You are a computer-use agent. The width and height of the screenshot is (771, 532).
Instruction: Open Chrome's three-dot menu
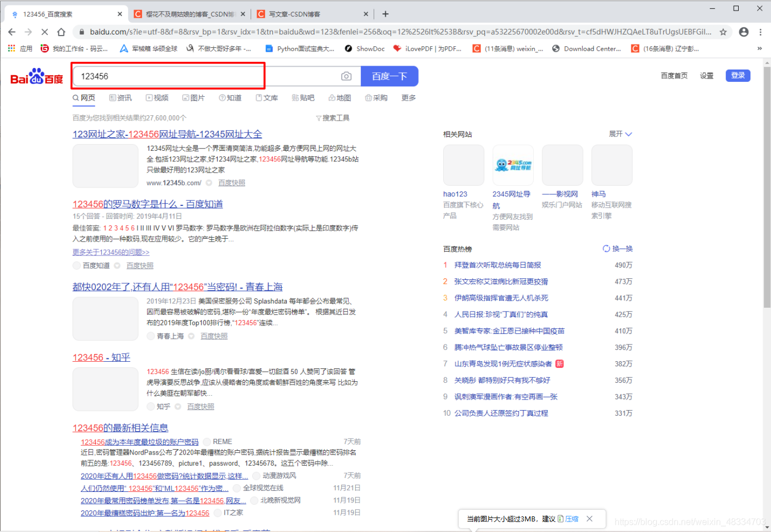tap(760, 32)
